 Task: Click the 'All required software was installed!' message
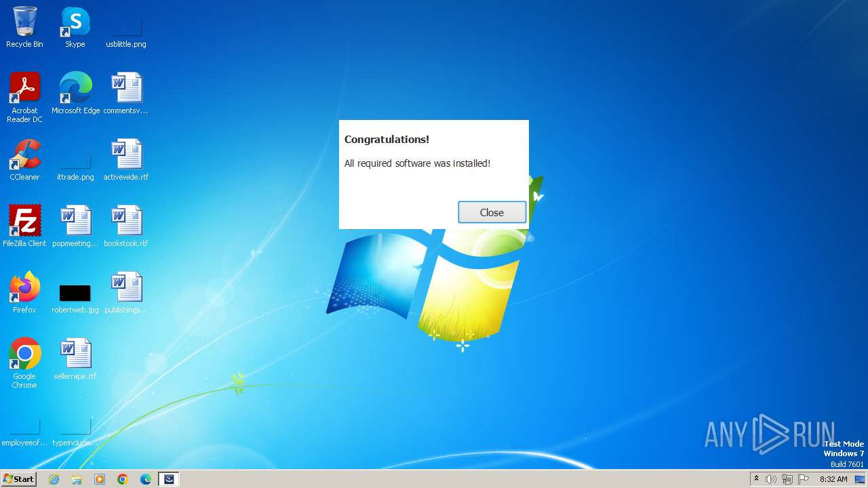pyautogui.click(x=417, y=163)
